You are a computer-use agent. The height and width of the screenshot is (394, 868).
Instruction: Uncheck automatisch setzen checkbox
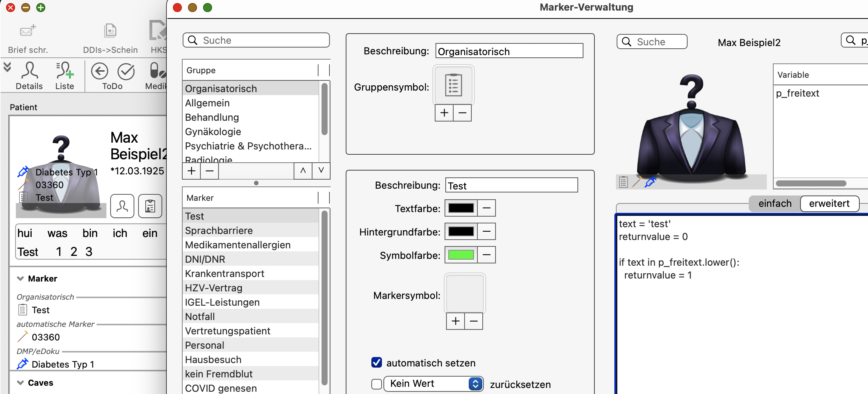pyautogui.click(x=377, y=362)
